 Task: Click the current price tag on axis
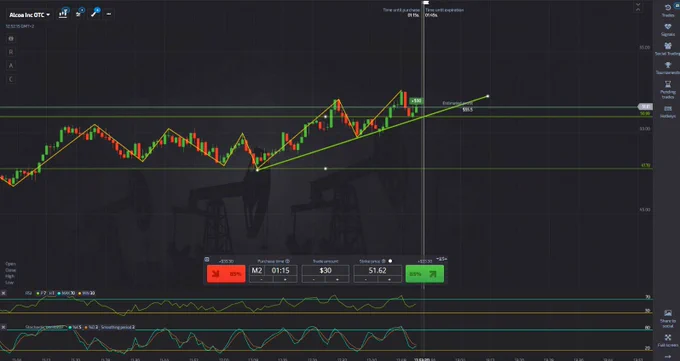[645, 106]
